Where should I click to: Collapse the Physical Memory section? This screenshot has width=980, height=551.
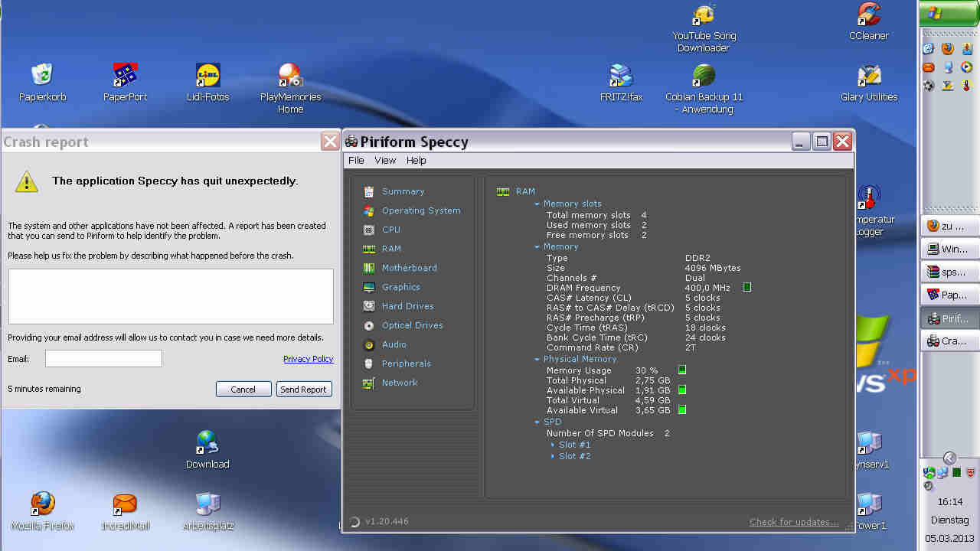point(537,360)
